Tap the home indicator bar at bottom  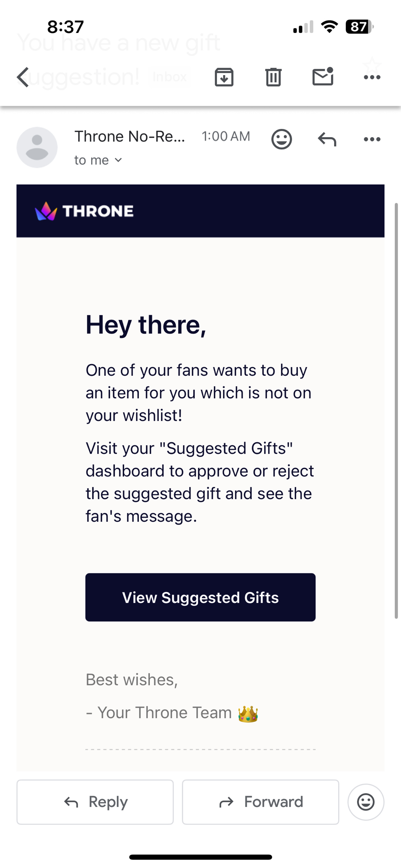coord(200,857)
